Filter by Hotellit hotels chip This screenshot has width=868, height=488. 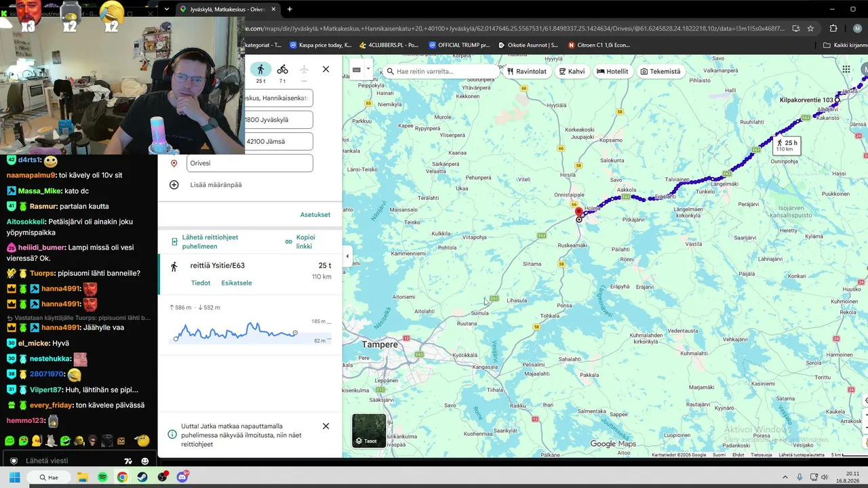[613, 71]
